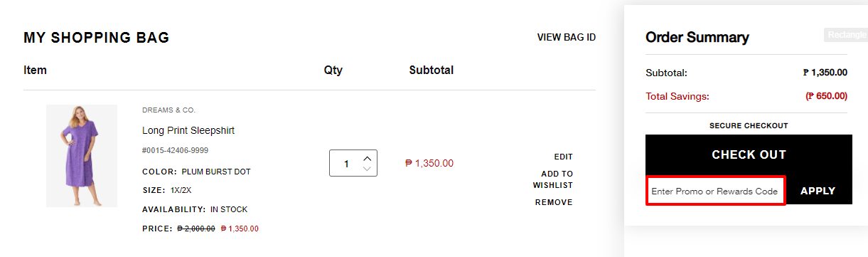Click the item number #0015-42406-9999
Screen dimensions: 868x257
coord(175,150)
